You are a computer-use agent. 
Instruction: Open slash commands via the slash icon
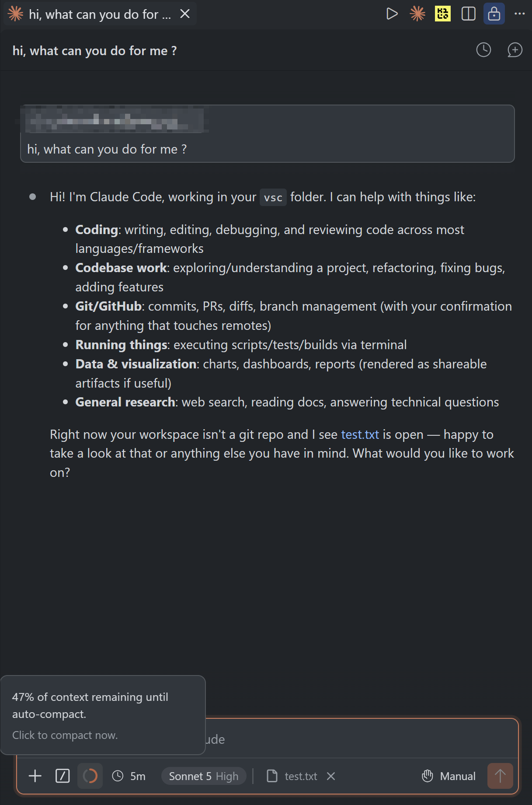click(63, 776)
